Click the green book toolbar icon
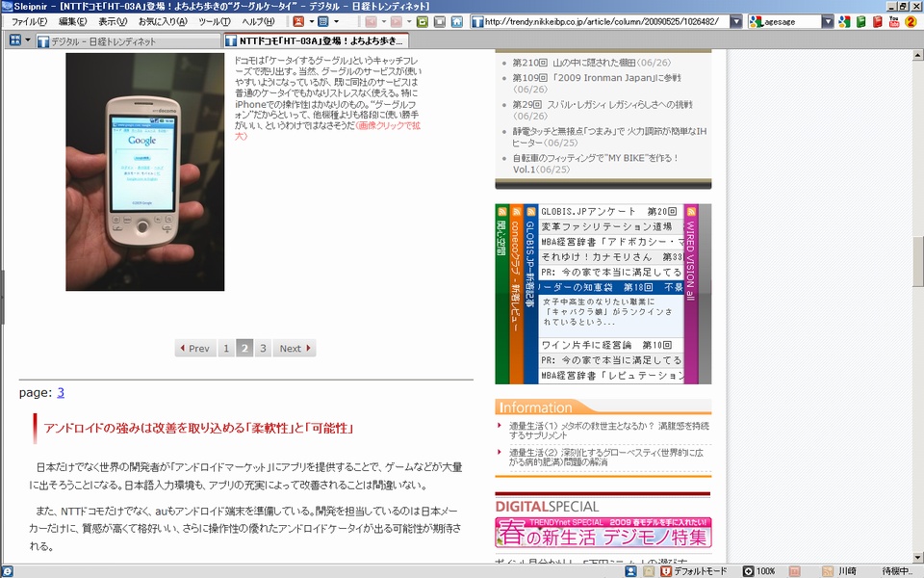Image resolution: width=924 pixels, height=578 pixels. [860, 22]
